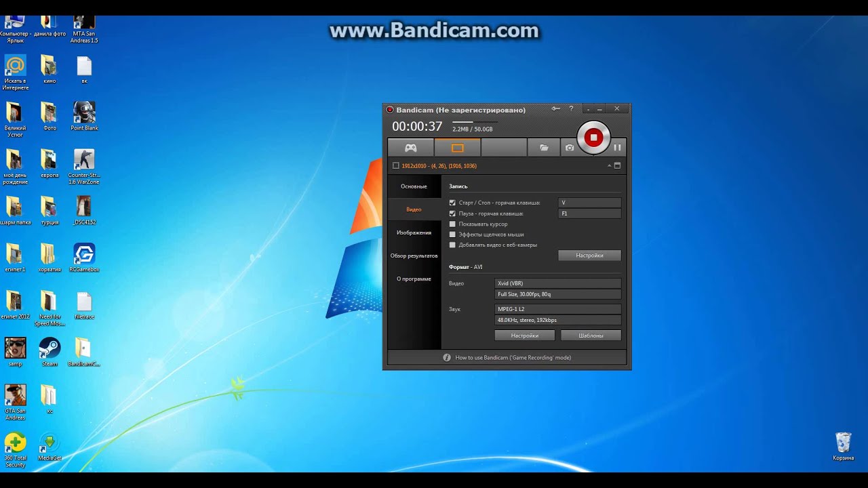Collapse the Bandicam panel with arrow
Image resolution: width=868 pixels, height=488 pixels.
[x=609, y=165]
